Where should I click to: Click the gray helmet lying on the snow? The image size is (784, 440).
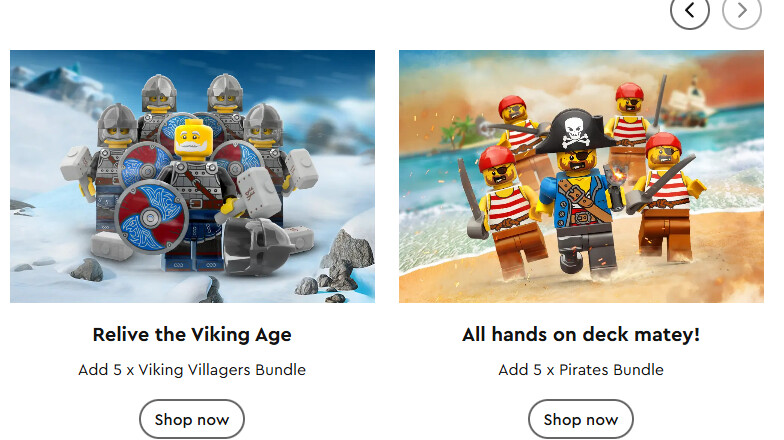258,246
